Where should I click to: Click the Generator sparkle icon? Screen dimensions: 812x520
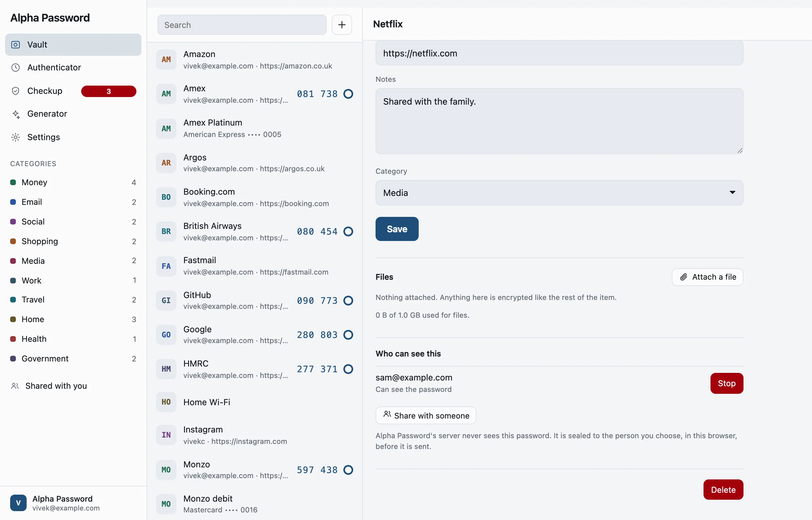coord(16,114)
